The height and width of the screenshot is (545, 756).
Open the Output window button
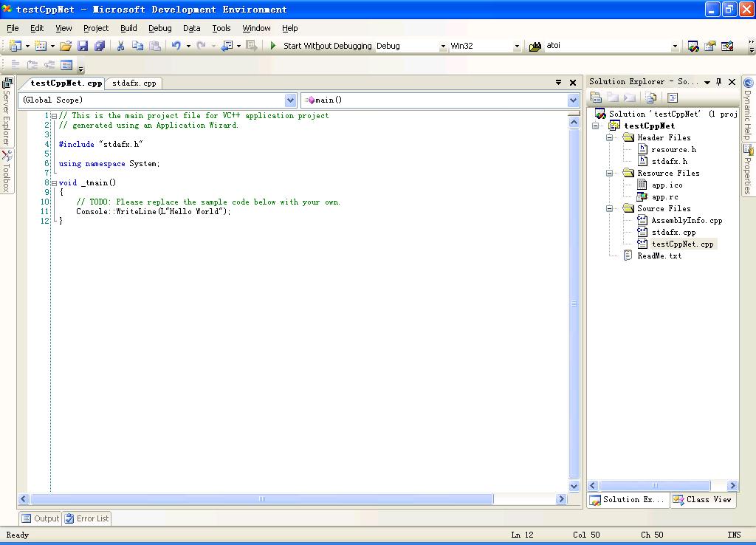coord(40,518)
